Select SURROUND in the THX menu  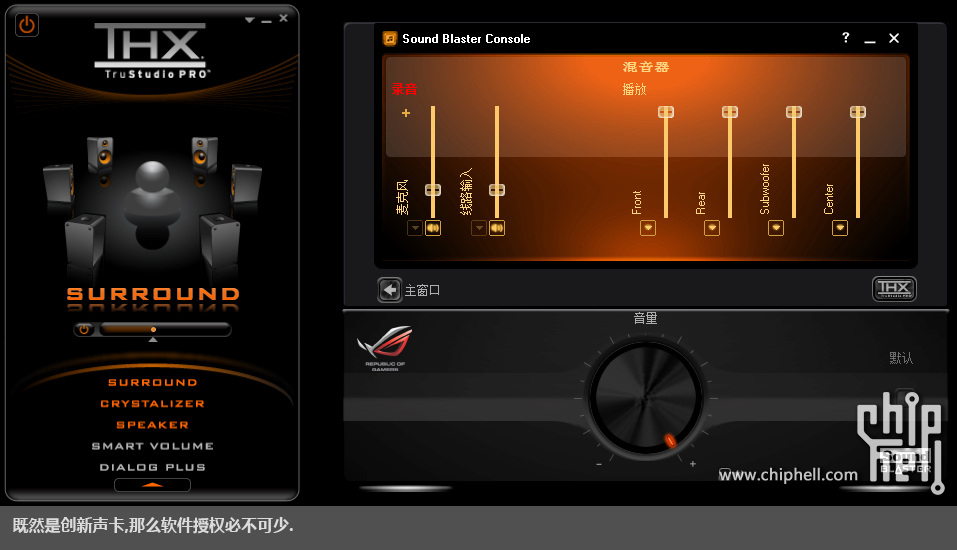[153, 383]
